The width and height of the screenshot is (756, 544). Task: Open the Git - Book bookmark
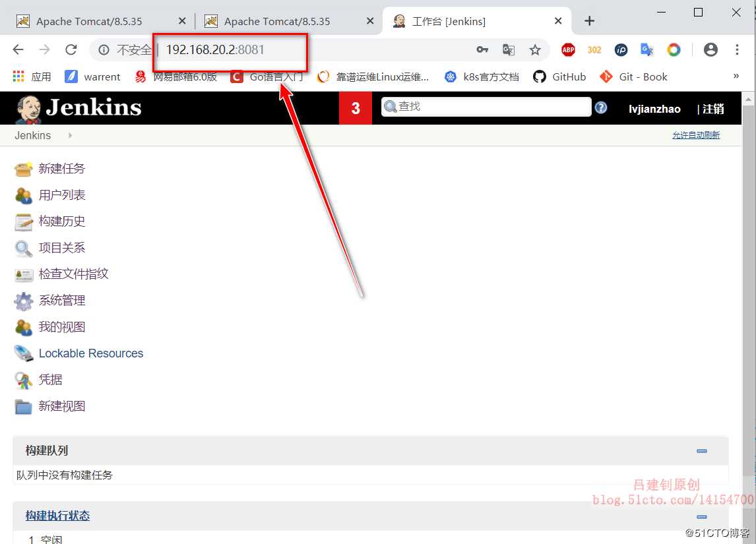pyautogui.click(x=633, y=76)
